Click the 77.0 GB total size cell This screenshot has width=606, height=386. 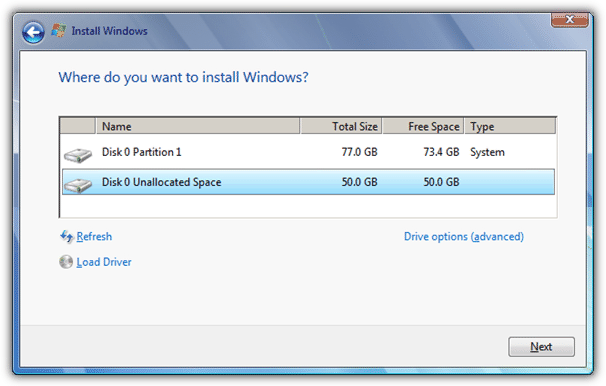tap(359, 152)
